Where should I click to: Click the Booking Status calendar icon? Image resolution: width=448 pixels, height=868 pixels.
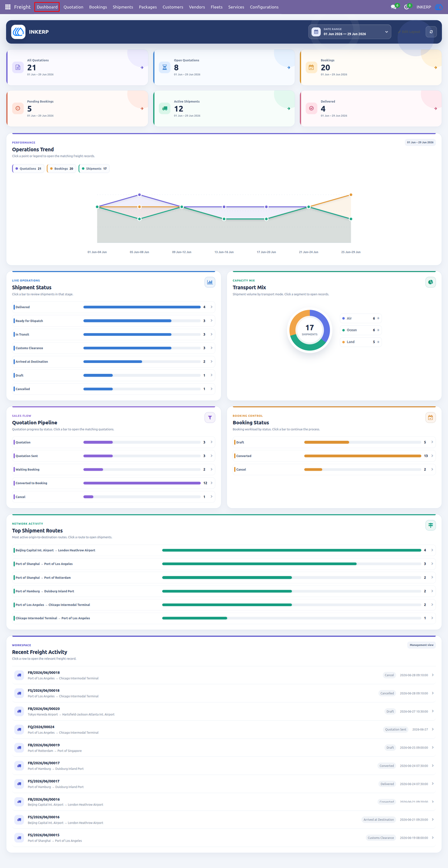(430, 417)
